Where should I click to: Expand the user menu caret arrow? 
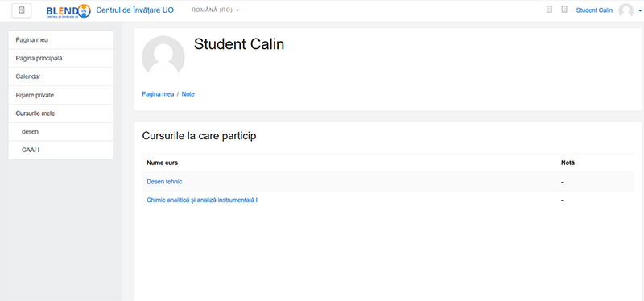pyautogui.click(x=640, y=11)
